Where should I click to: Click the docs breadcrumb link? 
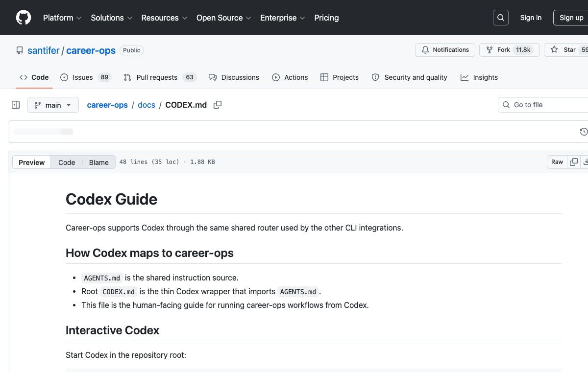point(147,105)
